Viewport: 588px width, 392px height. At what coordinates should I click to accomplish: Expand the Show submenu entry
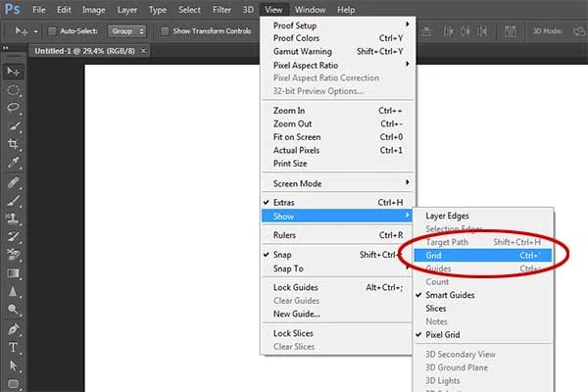pyautogui.click(x=337, y=216)
